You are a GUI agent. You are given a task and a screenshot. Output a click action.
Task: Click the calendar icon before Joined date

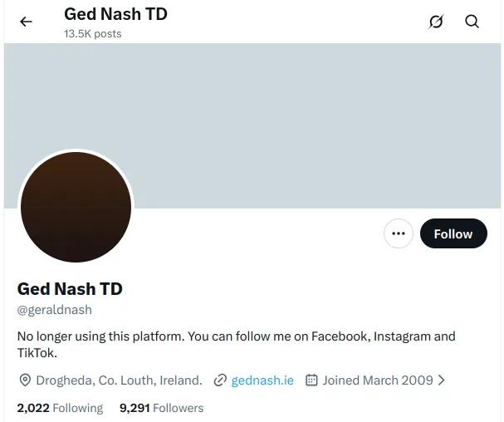[312, 380]
